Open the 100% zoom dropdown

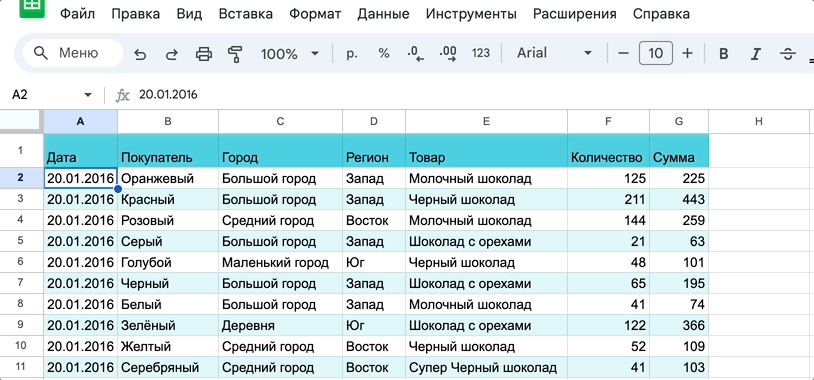point(290,53)
